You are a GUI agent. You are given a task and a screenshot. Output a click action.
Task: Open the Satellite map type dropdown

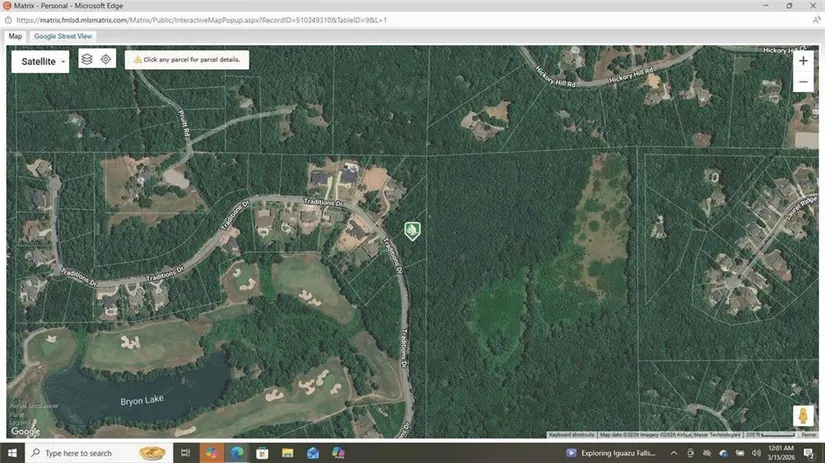(x=44, y=61)
